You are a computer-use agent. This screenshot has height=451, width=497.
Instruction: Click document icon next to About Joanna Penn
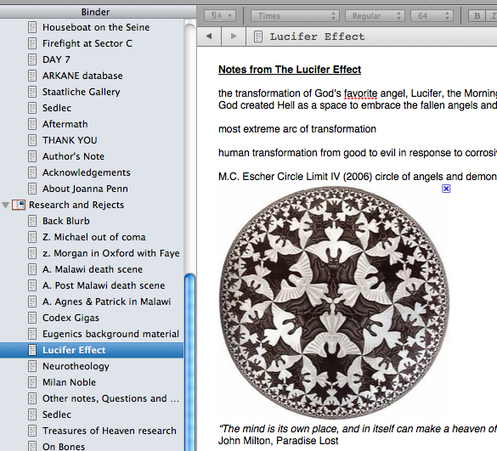coord(32,189)
